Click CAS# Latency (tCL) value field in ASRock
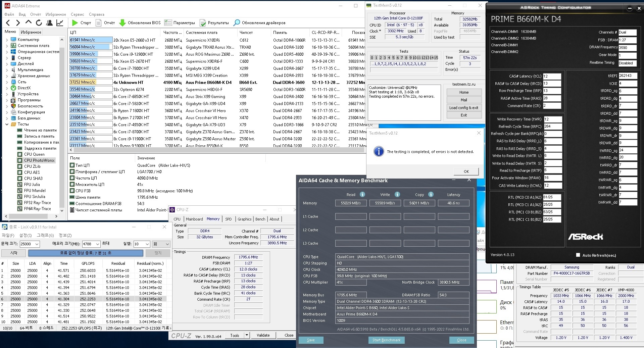 552,76
